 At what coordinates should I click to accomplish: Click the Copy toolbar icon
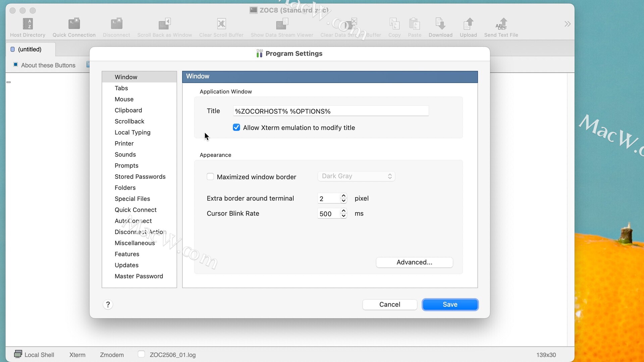(x=394, y=24)
